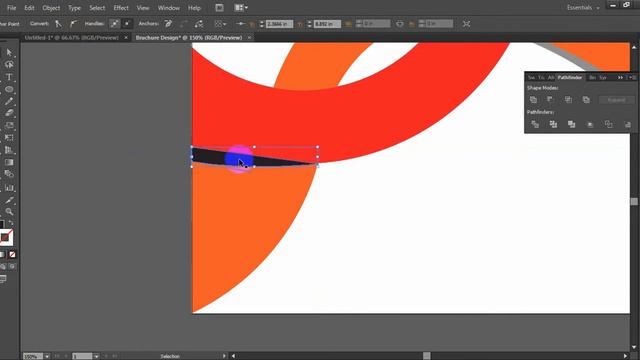The height and width of the screenshot is (360, 640).
Task: Click Merge pathfinder icon
Action: point(571,124)
